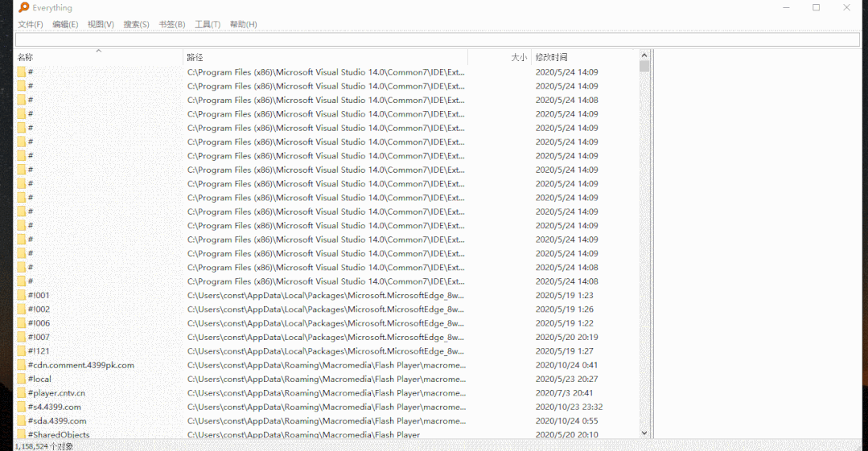This screenshot has height=451, width=868.
Task: Click the date 2020/5/23 20:27
Action: [567, 379]
